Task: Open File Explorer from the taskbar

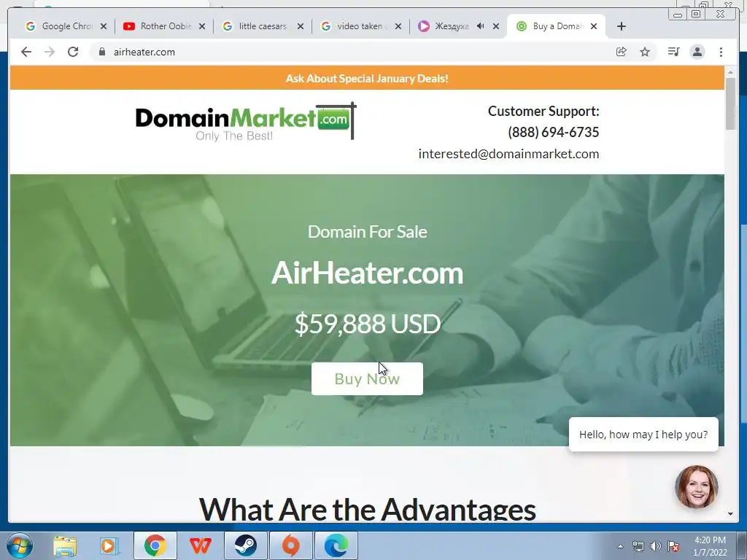Action: [x=65, y=545]
